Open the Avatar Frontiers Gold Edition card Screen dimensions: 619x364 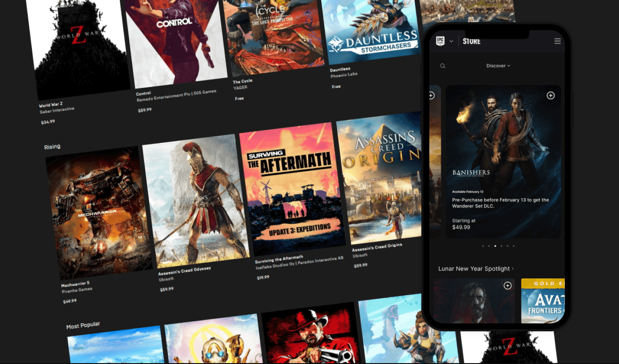click(543, 301)
